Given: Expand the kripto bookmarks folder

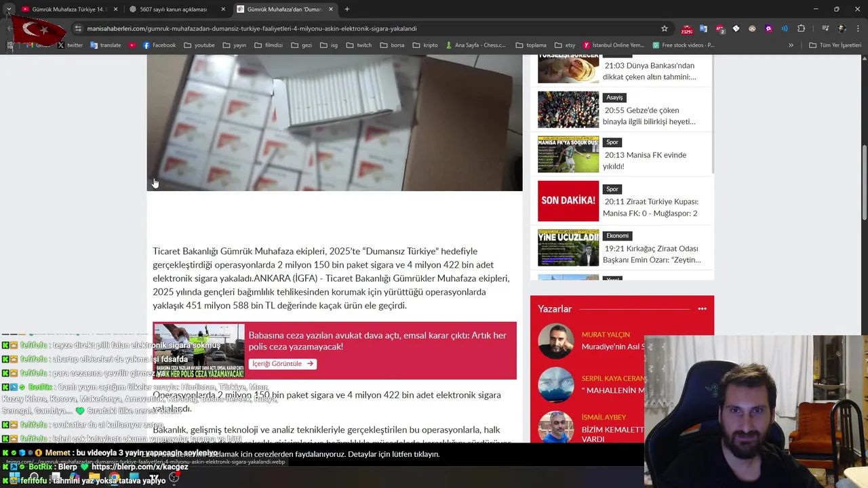Looking at the screenshot, I should coord(425,45).
